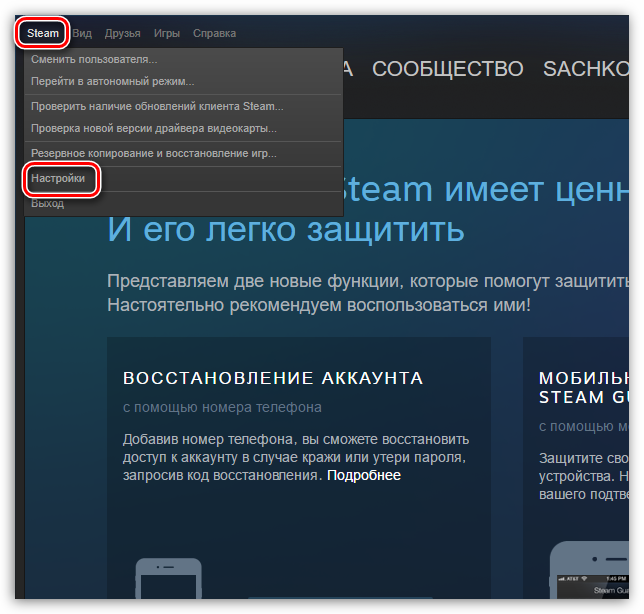Select Проверить наличие обновлений клиента Steam...
Viewport: 644px width, 614px height.
click(x=157, y=106)
